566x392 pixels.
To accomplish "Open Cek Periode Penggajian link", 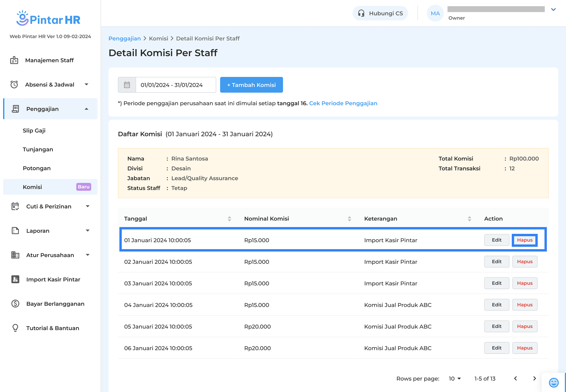I will tap(343, 103).
